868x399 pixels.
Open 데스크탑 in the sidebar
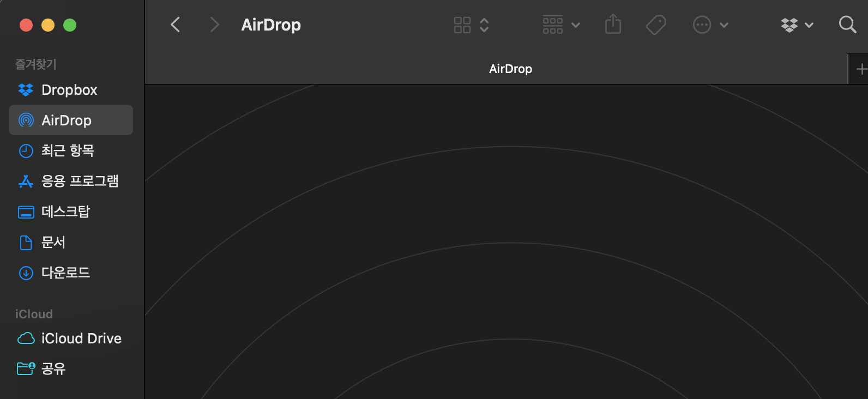tap(71, 211)
